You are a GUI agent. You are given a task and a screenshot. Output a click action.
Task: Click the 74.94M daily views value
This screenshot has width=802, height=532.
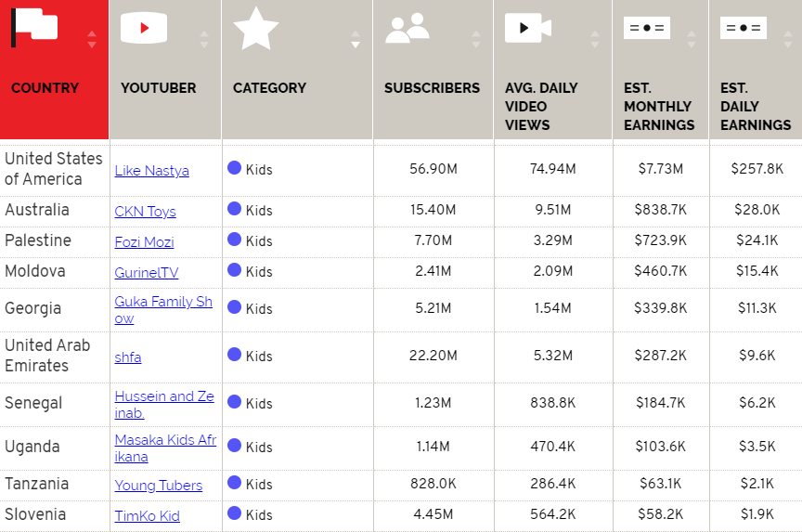553,169
